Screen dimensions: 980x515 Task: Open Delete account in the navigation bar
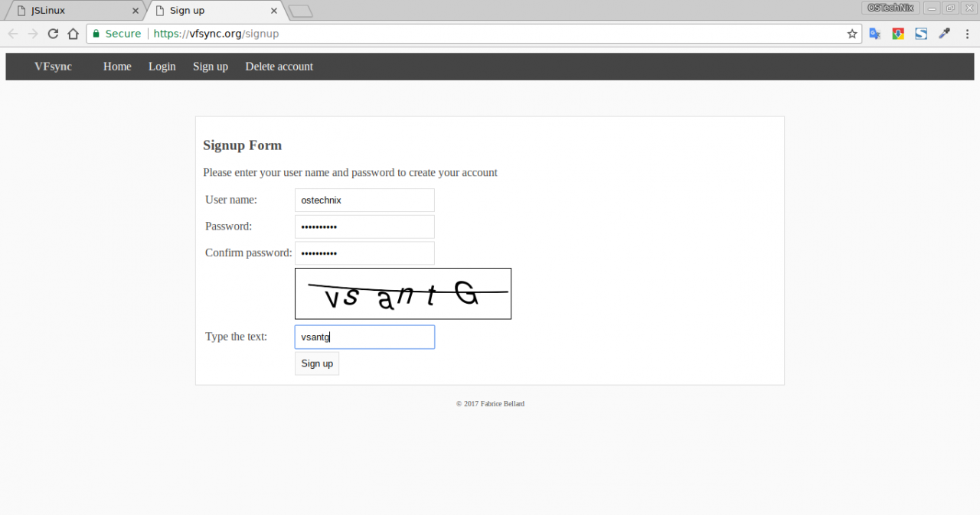(x=279, y=67)
